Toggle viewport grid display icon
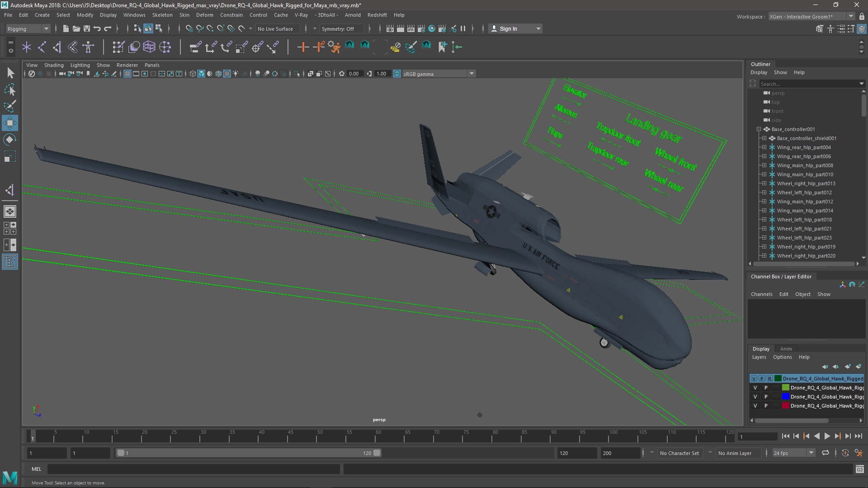 point(127,74)
